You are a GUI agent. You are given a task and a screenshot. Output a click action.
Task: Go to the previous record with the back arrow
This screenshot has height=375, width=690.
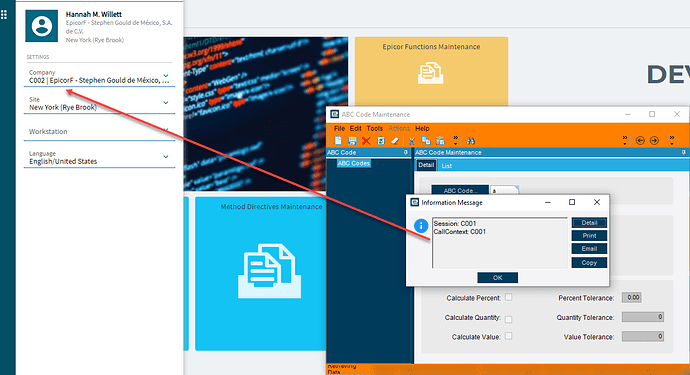click(x=640, y=141)
